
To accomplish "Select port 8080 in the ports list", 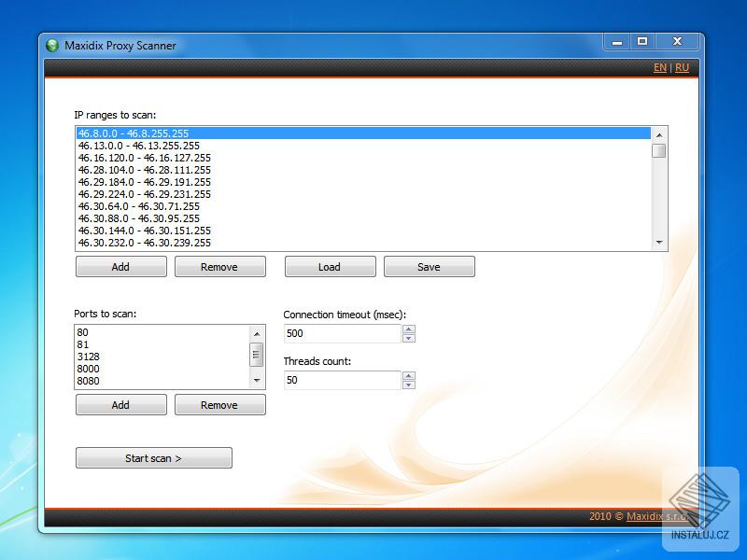I will 112,381.
